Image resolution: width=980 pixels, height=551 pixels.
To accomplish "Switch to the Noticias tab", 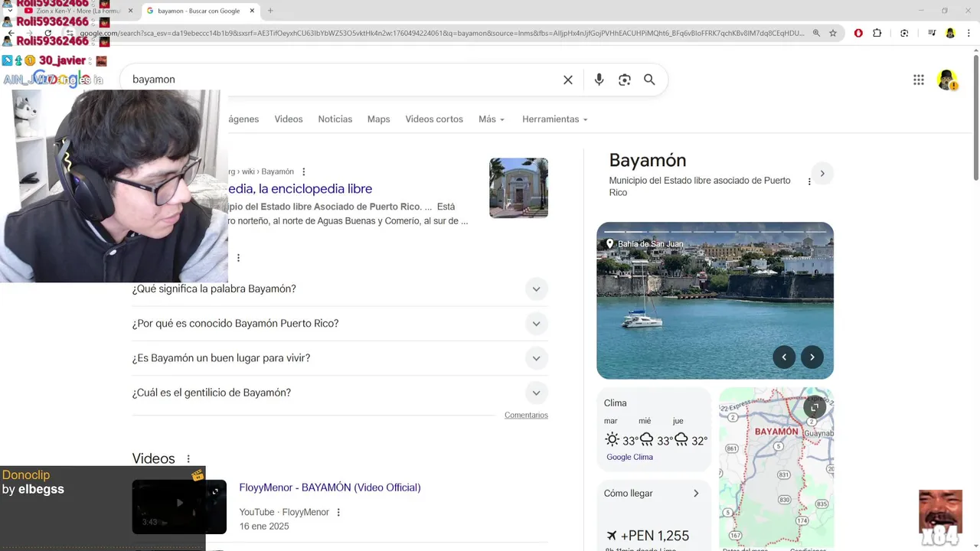I will click(335, 119).
